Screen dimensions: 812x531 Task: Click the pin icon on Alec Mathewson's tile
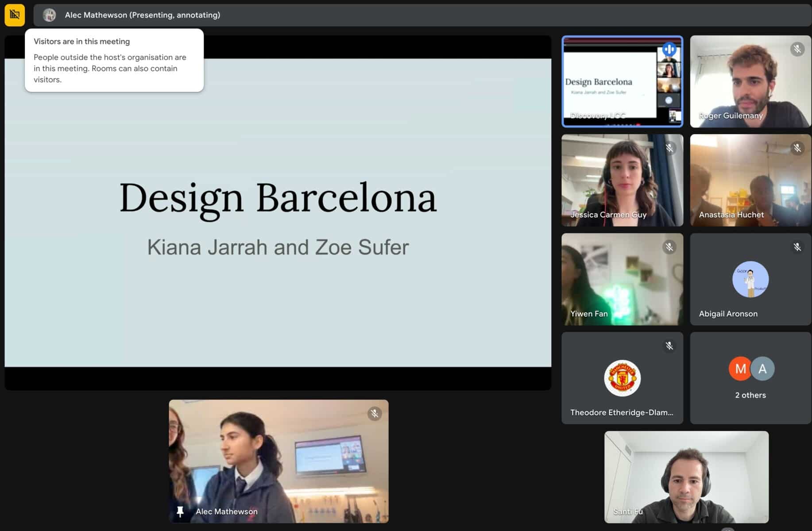(x=180, y=512)
